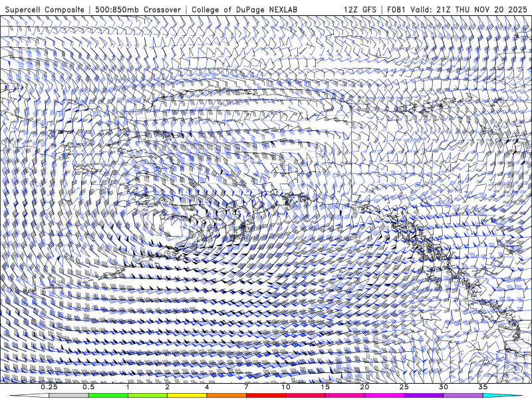Click the "College of DuPage NEXLAB" text
Image resolution: width=532 pixels, height=399 pixels.
pyautogui.click(x=245, y=9)
